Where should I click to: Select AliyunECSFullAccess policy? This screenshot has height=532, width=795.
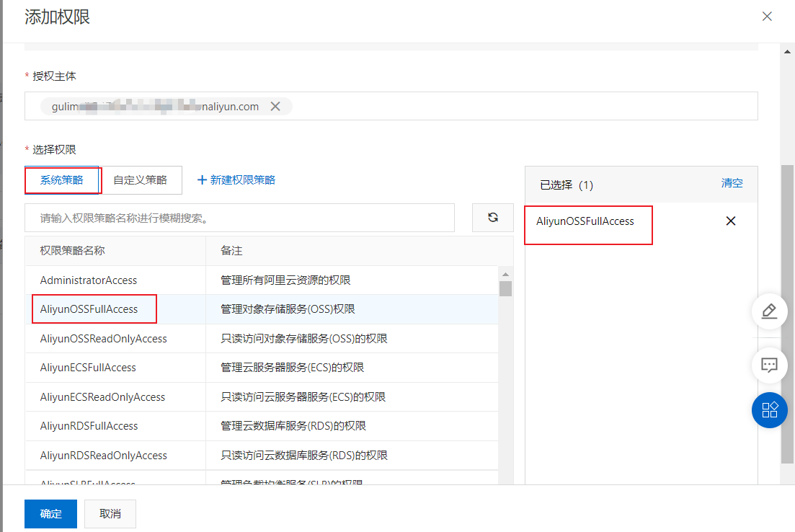coord(88,368)
